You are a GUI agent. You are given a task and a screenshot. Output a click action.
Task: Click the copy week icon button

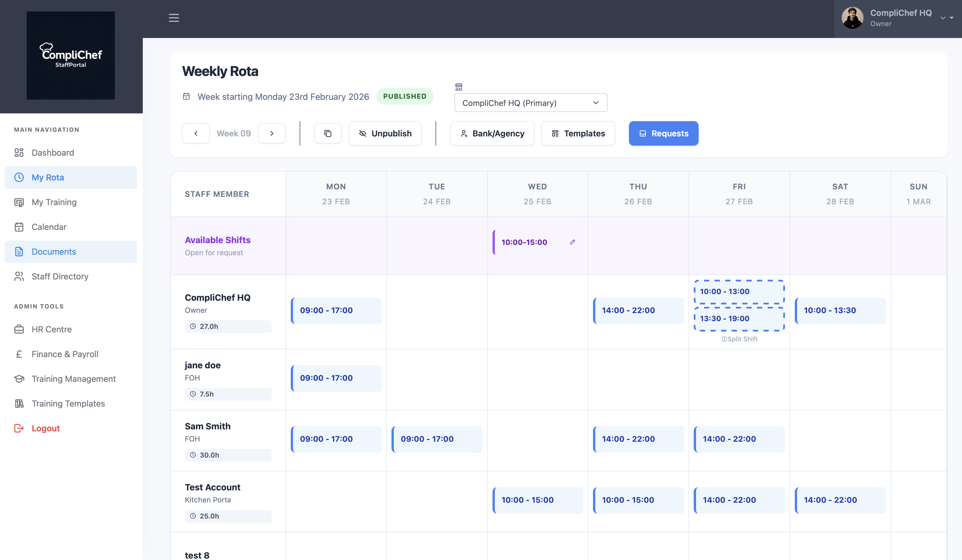328,133
